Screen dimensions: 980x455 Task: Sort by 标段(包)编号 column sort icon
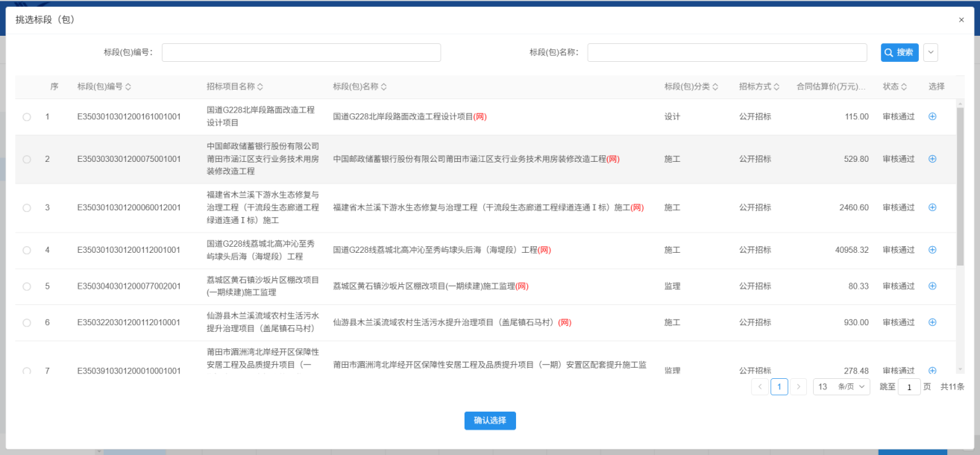[128, 87]
